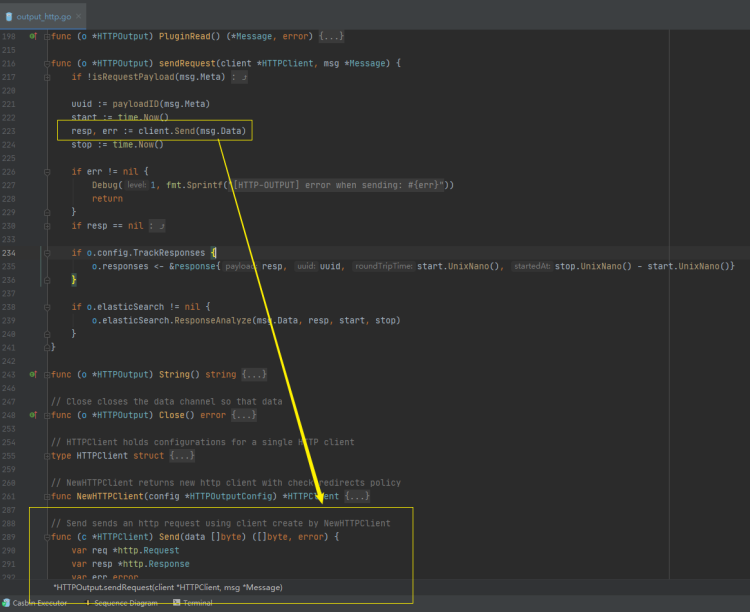This screenshot has height=612, width=750.
Task: Click the {...} placeholder after HTTPClient struct
Action: pos(182,456)
